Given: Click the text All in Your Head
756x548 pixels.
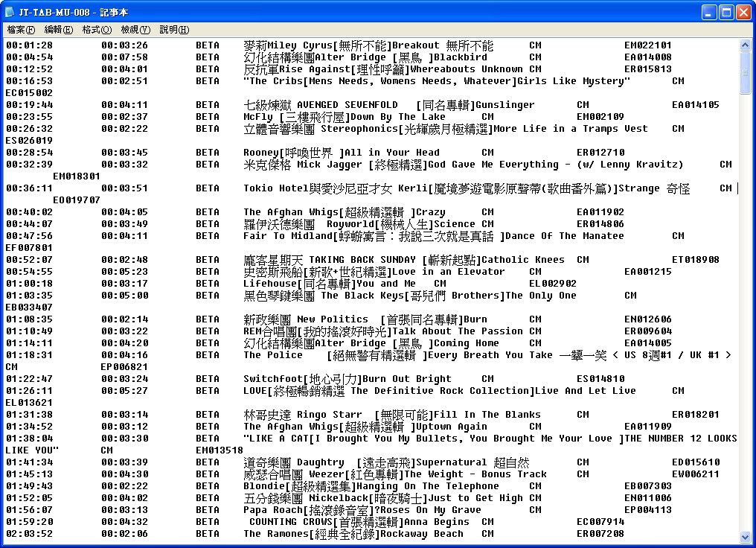Looking at the screenshot, I should pos(392,153).
